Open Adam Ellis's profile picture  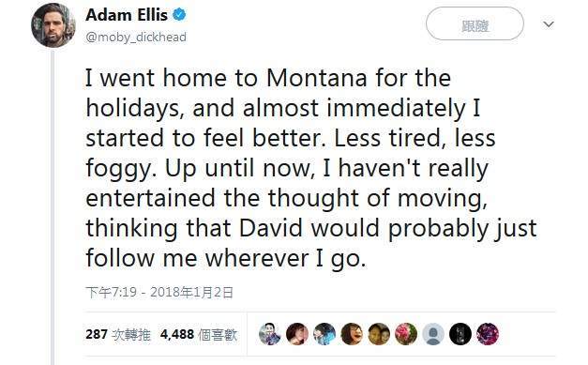pyautogui.click(x=53, y=25)
